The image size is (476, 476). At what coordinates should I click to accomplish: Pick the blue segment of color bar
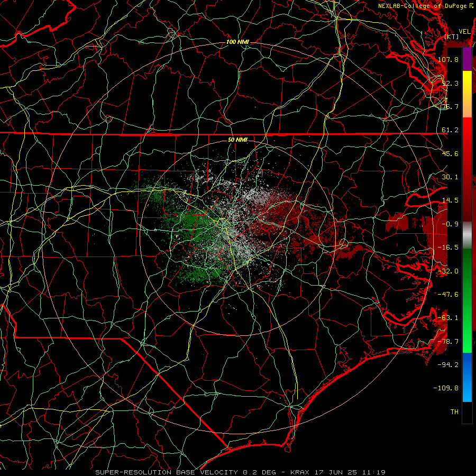[x=467, y=377]
